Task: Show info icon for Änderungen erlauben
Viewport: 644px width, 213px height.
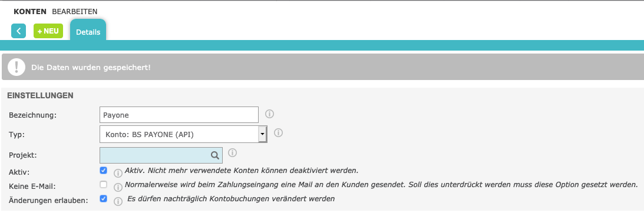Action: coord(118,201)
